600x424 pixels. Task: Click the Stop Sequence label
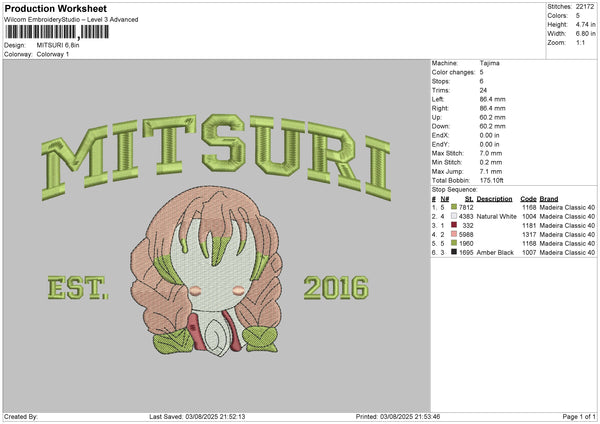pyautogui.click(x=453, y=188)
